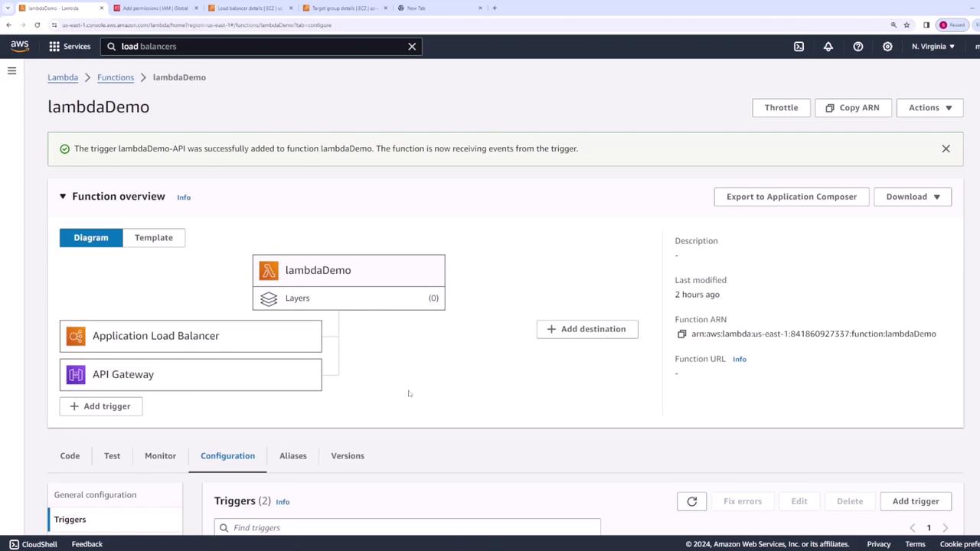Select the Diagram view toggle
Image resolution: width=980 pixels, height=551 pixels.
pos(91,237)
